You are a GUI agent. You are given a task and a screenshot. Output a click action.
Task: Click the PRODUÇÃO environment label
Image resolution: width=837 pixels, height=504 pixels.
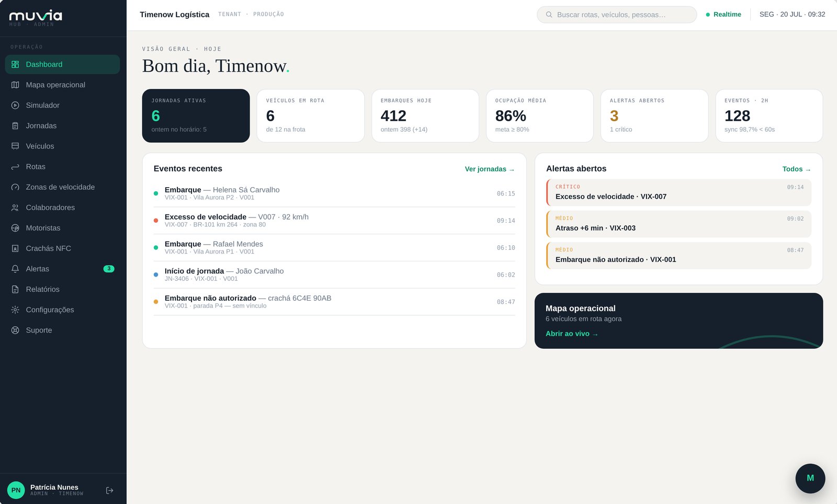(268, 15)
